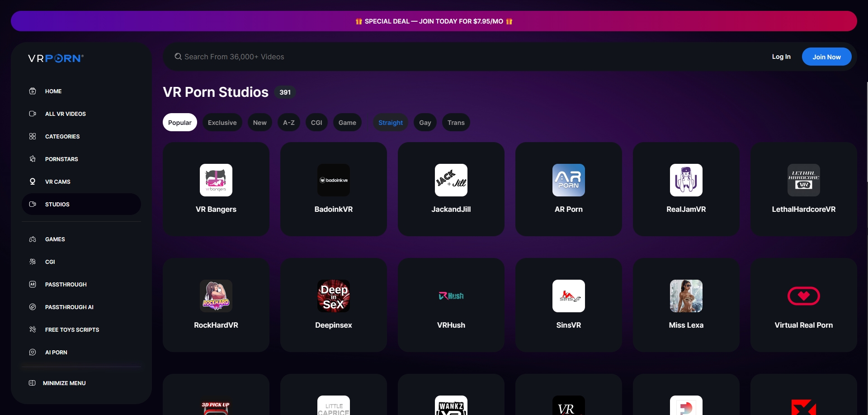Select the Exclusive tab
The image size is (868, 415).
pyautogui.click(x=222, y=123)
